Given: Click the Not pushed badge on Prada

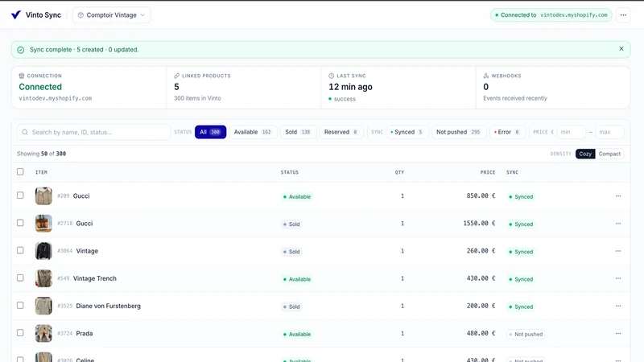Looking at the screenshot, I should point(526,334).
